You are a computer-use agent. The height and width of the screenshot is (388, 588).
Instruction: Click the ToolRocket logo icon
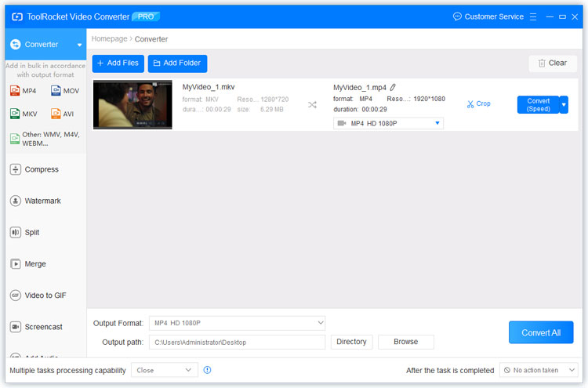pyautogui.click(x=17, y=17)
